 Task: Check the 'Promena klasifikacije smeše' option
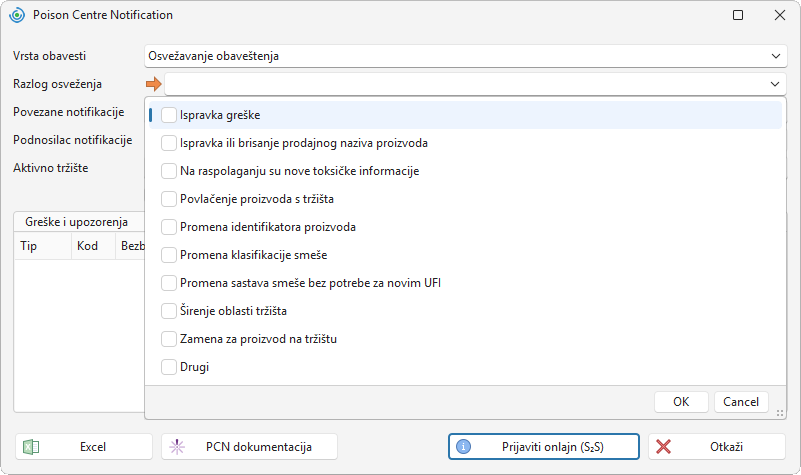pos(169,255)
